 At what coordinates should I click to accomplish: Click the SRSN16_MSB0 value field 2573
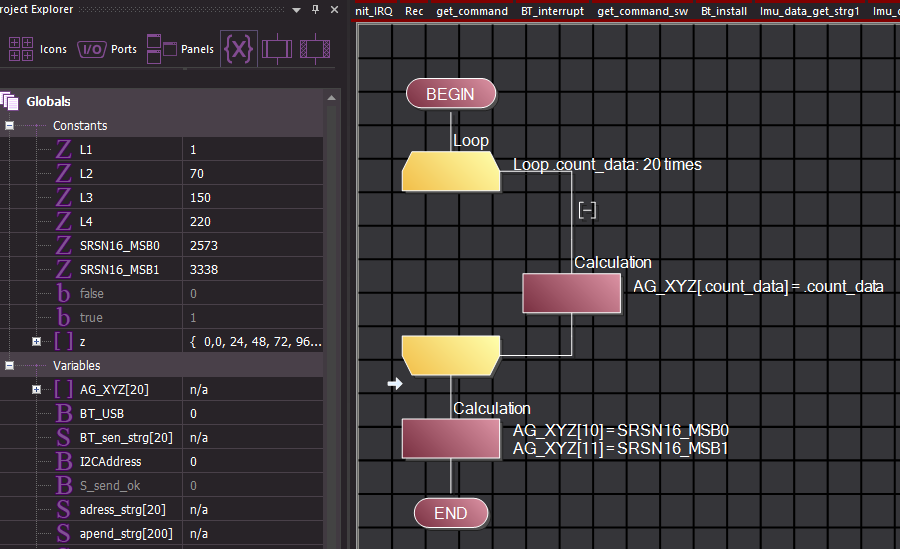pos(204,246)
